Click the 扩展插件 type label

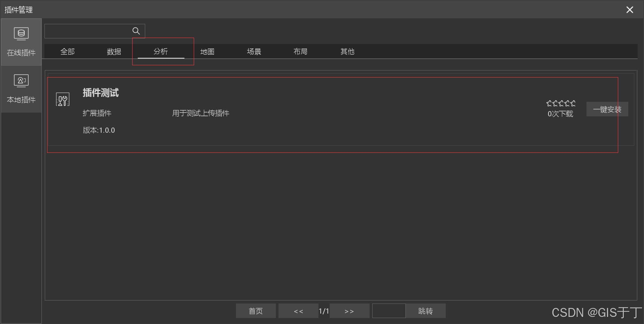pos(97,113)
